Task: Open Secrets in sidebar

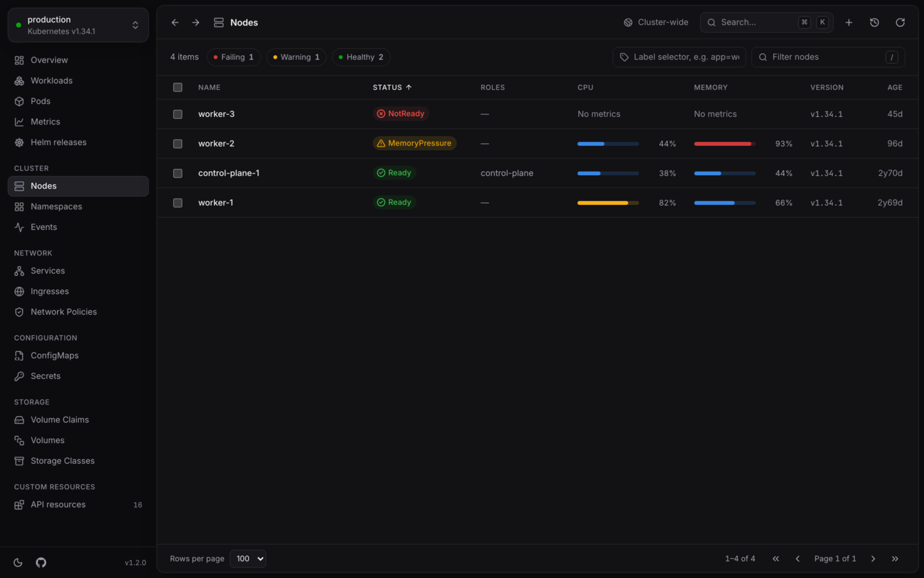Action: (x=78, y=376)
